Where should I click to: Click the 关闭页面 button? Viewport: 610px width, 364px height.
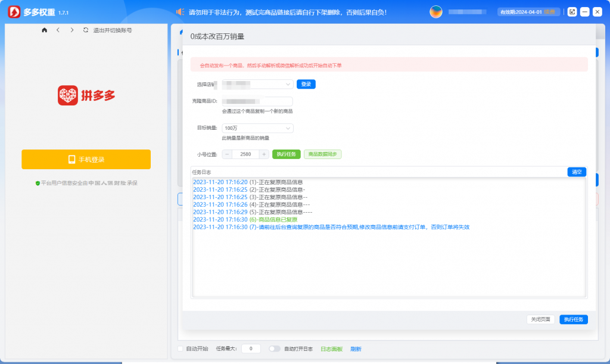[x=540, y=319]
